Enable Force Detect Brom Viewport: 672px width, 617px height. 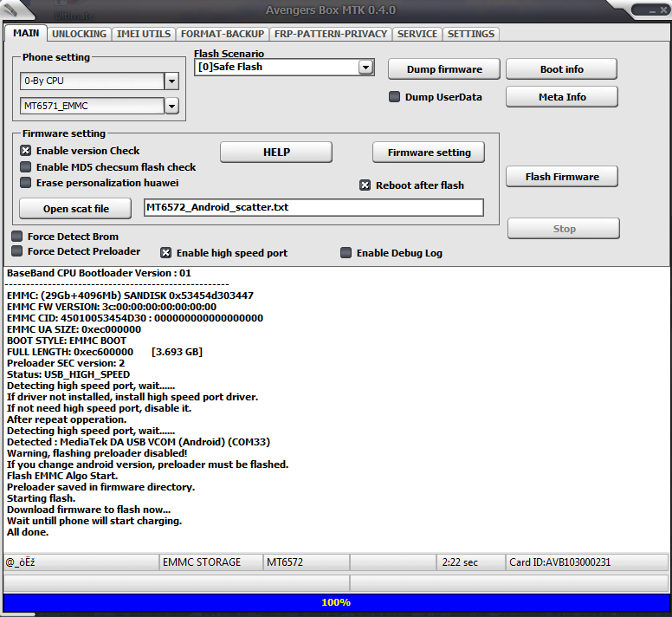[x=17, y=237]
